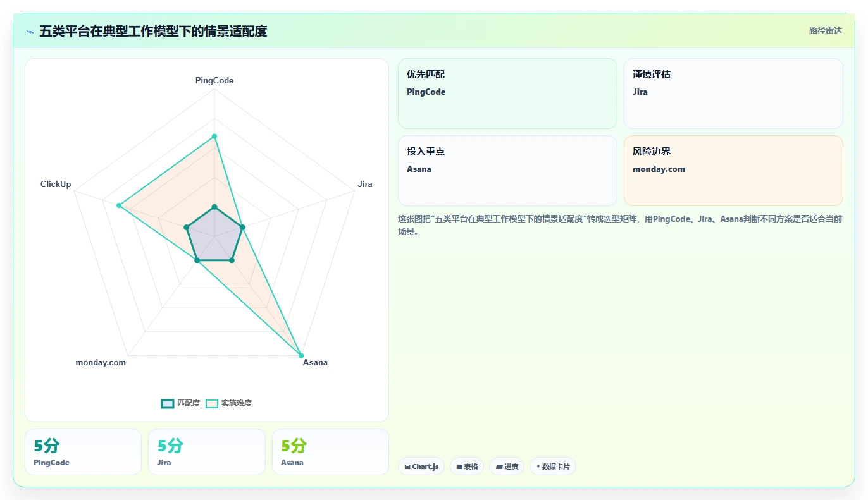Click the data point on the monday.com axis
Image resolution: width=868 pixels, height=500 pixels.
coord(197,260)
